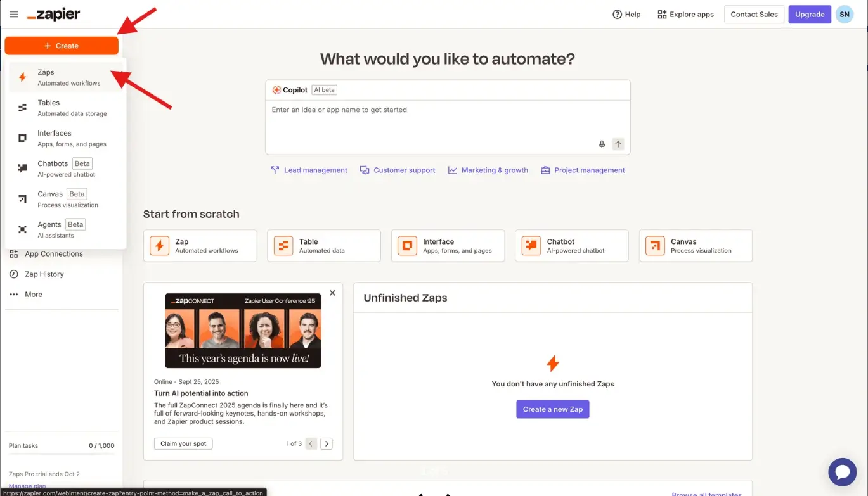
Task: Go to next promo card arrow
Action: point(327,443)
